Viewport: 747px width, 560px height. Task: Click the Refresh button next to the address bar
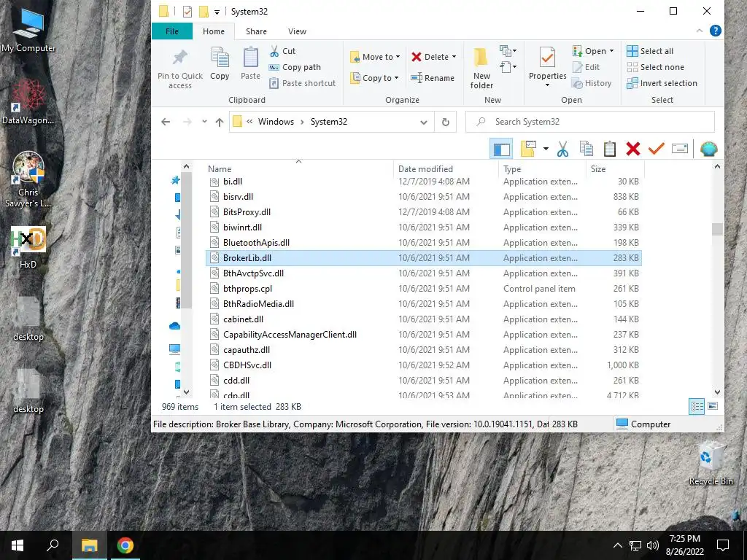(446, 122)
